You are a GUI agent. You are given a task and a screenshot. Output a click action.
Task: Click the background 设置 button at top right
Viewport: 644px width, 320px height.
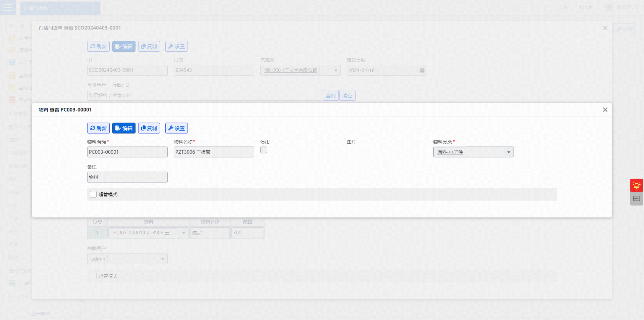point(625,29)
